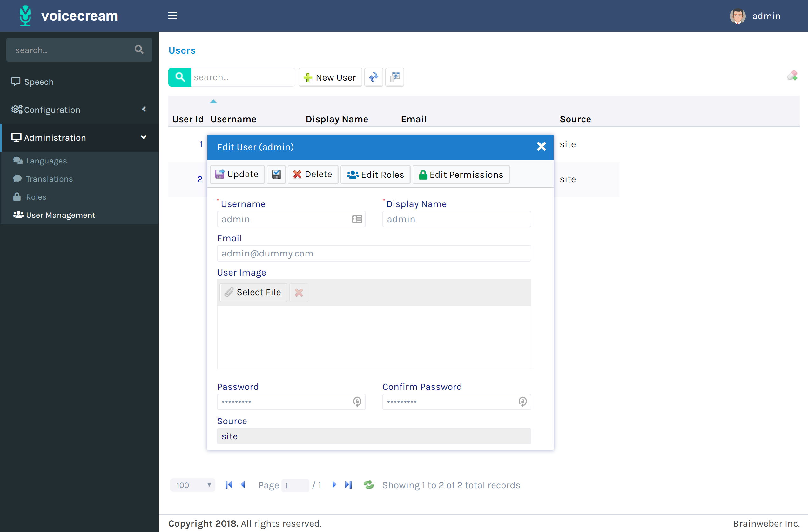The height and width of the screenshot is (532, 808).
Task: Click the green pager refresh icon
Action: [369, 485]
